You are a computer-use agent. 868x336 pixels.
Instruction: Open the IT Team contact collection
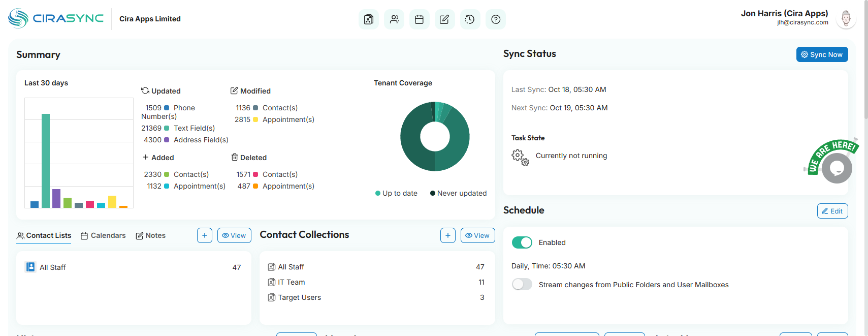377,282
